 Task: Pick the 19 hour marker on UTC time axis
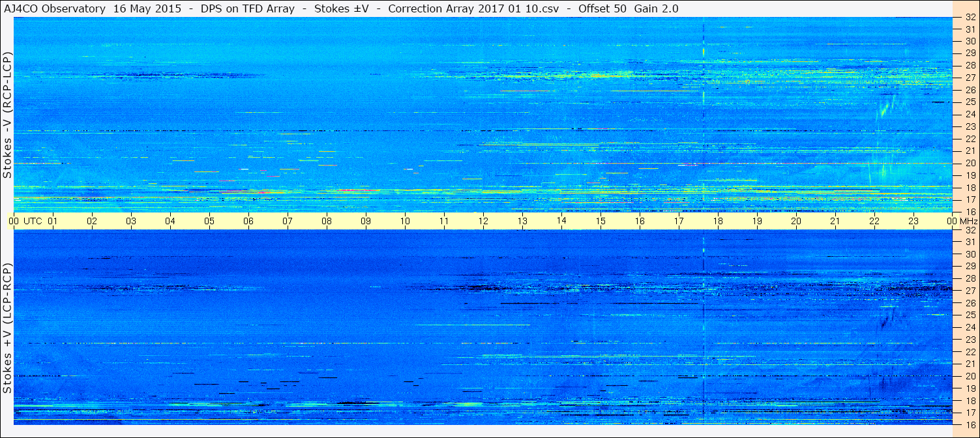757,221
